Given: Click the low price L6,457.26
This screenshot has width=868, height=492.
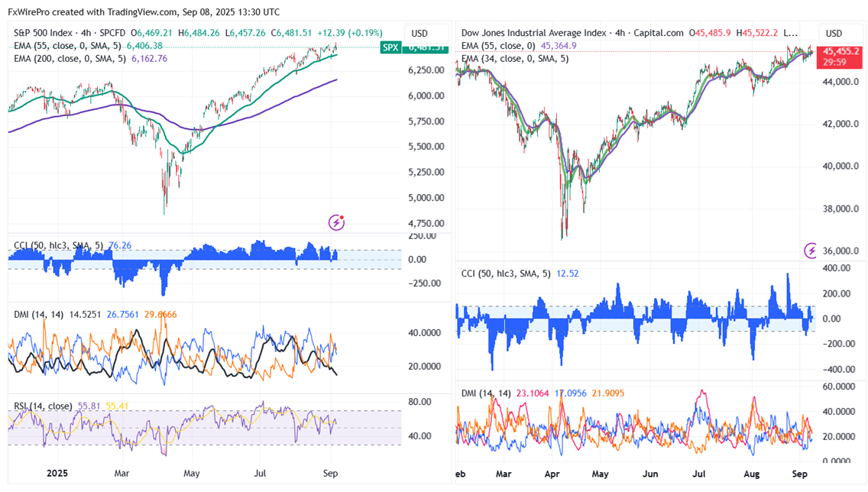Looking at the screenshot, I should coord(246,33).
